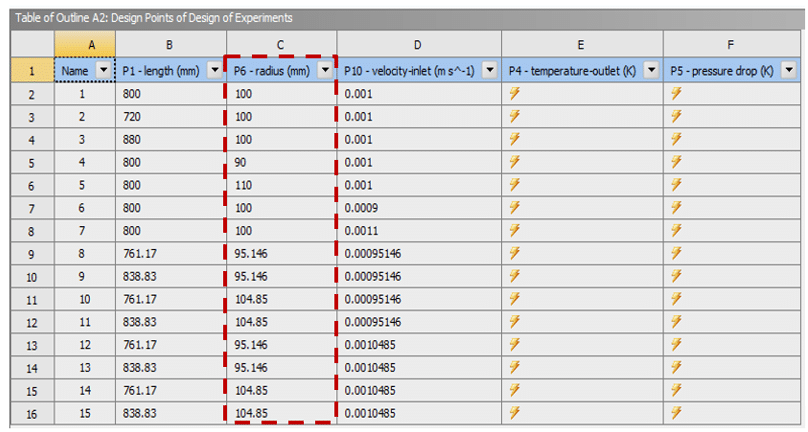The width and height of the screenshot is (808, 432).
Task: Click the temperature-outlet lightning icon in design point 6 row
Action: (514, 207)
